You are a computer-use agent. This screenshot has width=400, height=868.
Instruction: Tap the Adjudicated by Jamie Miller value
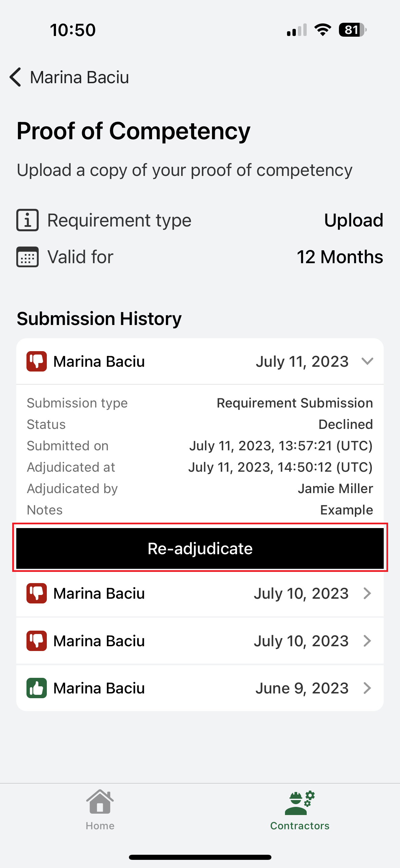click(x=335, y=488)
